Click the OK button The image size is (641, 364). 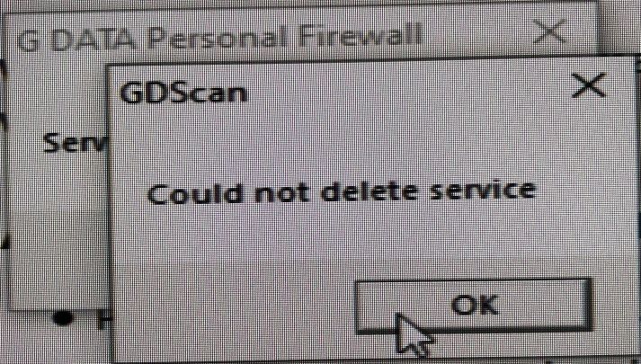point(474,306)
